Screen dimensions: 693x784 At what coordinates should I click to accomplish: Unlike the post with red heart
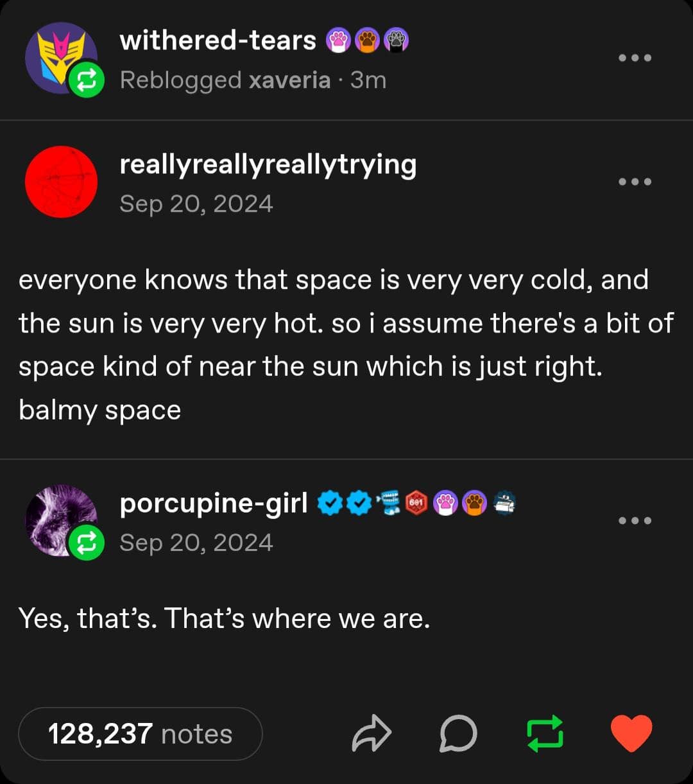[631, 734]
